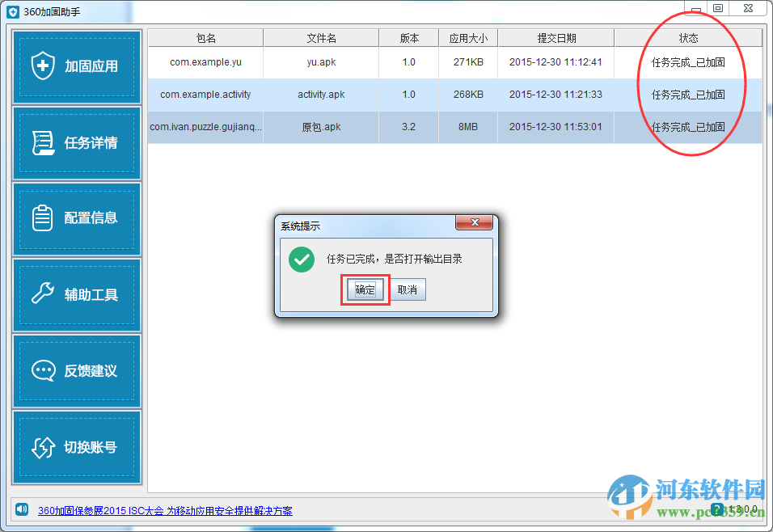The width and height of the screenshot is (773, 532).
Task: Click the 提交日期 column header
Action: coord(555,37)
